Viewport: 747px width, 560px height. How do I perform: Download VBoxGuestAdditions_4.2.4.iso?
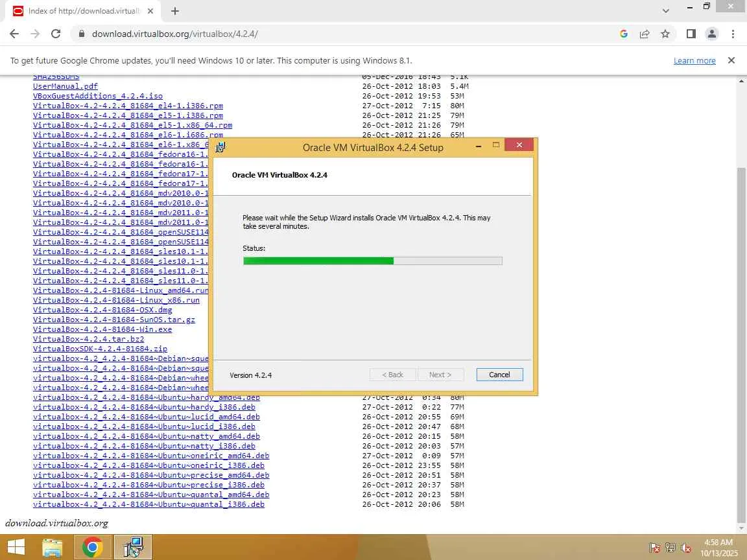pos(98,96)
